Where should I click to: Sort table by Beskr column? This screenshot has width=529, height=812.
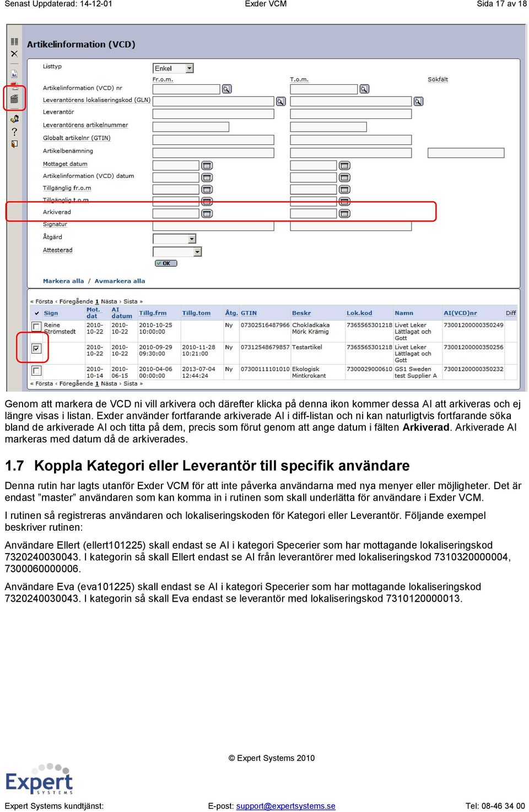(301, 313)
